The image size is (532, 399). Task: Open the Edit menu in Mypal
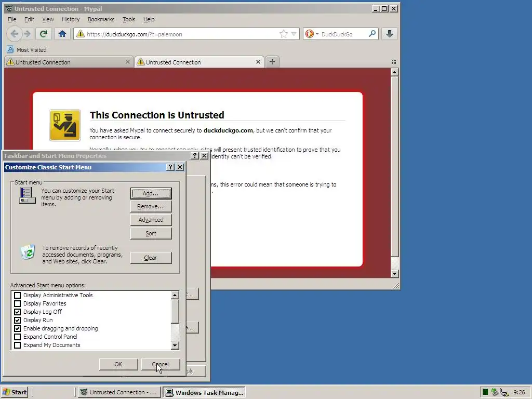[x=29, y=19]
